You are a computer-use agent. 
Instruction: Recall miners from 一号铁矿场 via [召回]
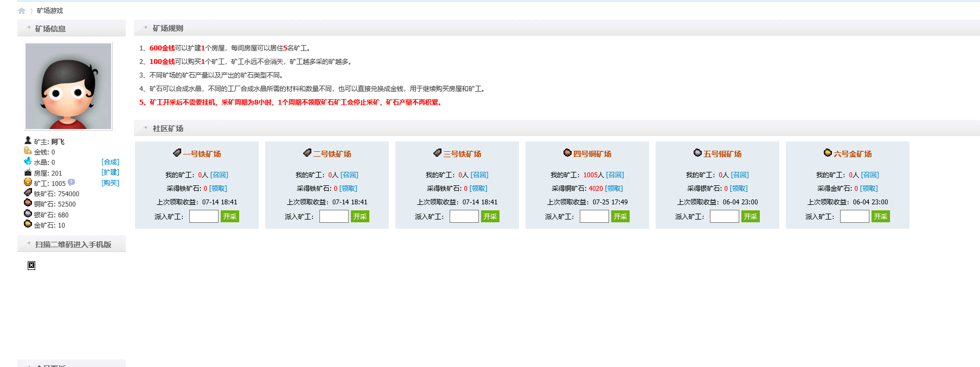tap(219, 175)
